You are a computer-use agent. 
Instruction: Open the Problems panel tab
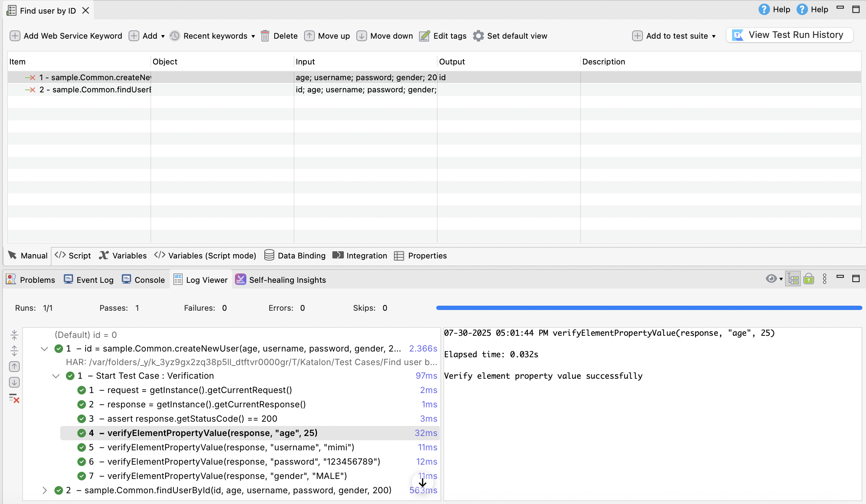31,280
